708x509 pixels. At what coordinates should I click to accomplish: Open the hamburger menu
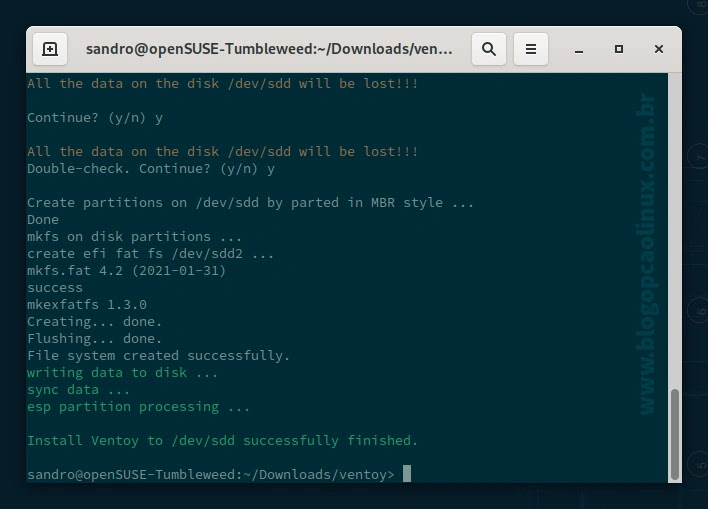pyautogui.click(x=531, y=49)
